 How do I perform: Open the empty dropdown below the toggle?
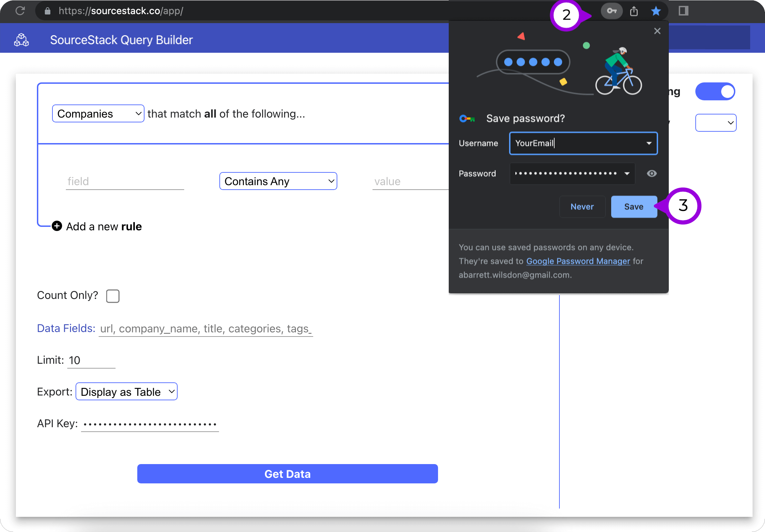[x=716, y=123]
